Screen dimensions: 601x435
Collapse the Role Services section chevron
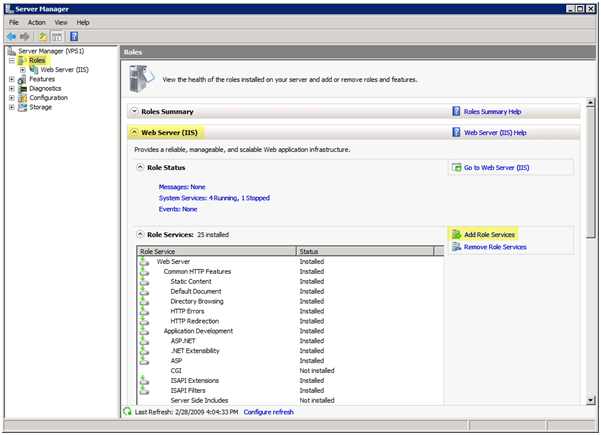point(140,234)
